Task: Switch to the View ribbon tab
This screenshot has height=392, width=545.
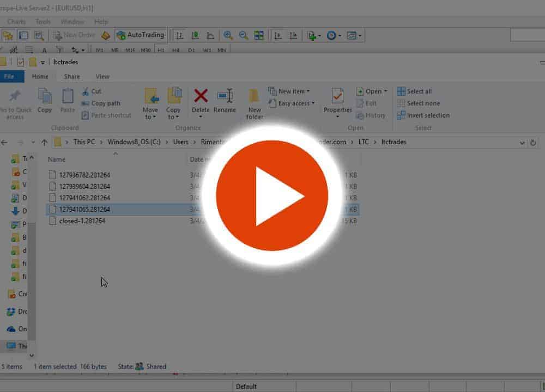Action: tap(102, 76)
